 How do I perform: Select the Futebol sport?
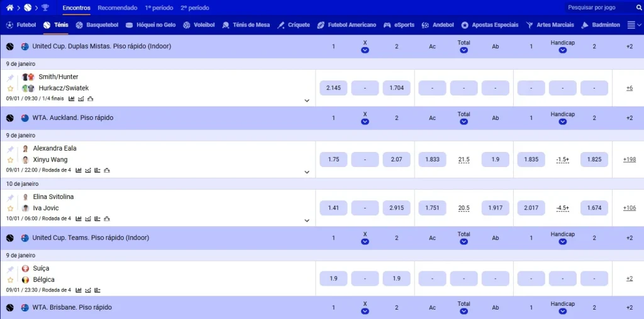click(x=21, y=25)
